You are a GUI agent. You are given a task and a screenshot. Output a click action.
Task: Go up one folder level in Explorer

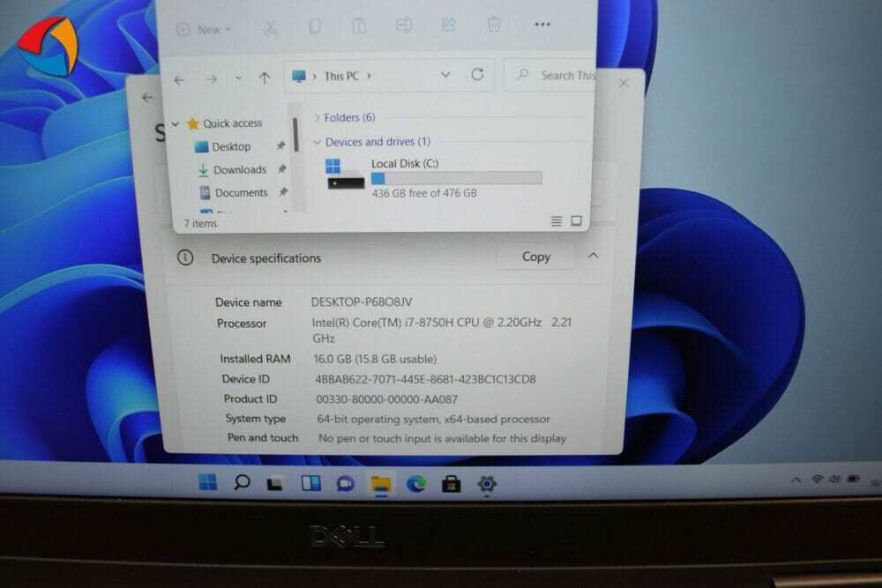pos(265,78)
